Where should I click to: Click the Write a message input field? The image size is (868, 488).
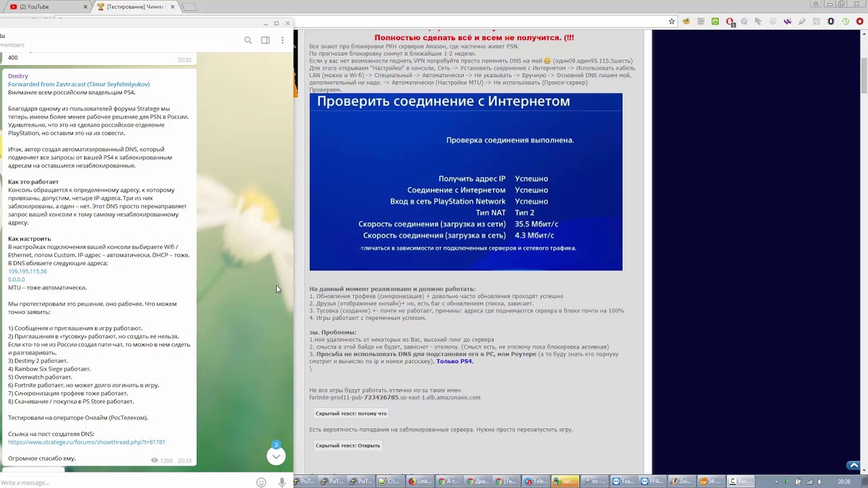(125, 483)
